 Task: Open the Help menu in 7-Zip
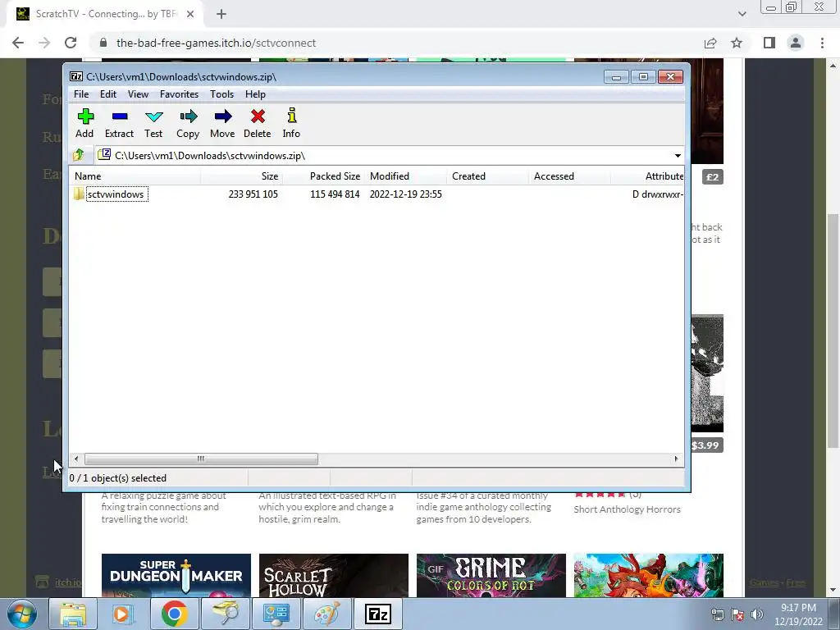click(x=256, y=94)
